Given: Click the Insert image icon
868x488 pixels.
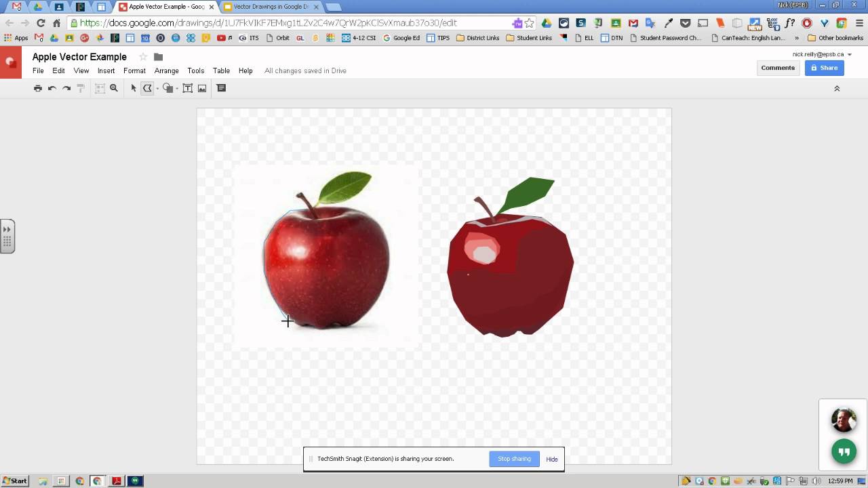Looking at the screenshot, I should pos(202,88).
